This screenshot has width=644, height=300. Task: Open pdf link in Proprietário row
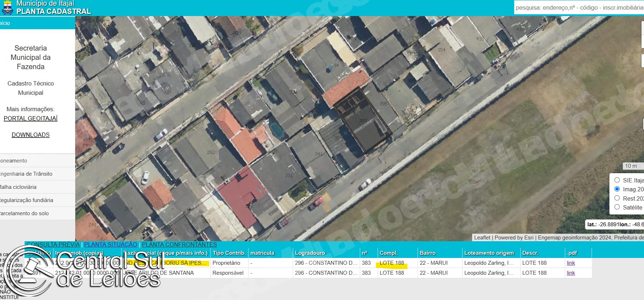(571, 263)
